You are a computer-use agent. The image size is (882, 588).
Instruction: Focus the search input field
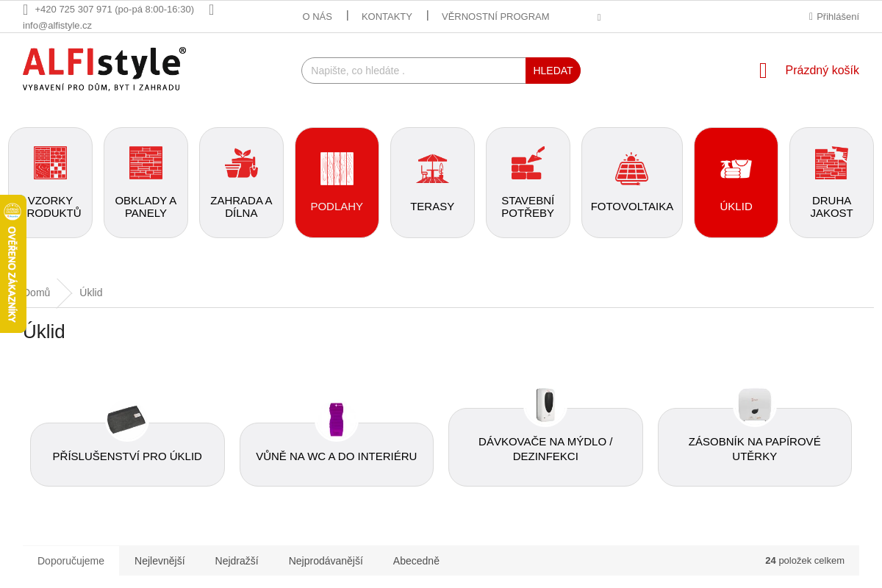[414, 71]
